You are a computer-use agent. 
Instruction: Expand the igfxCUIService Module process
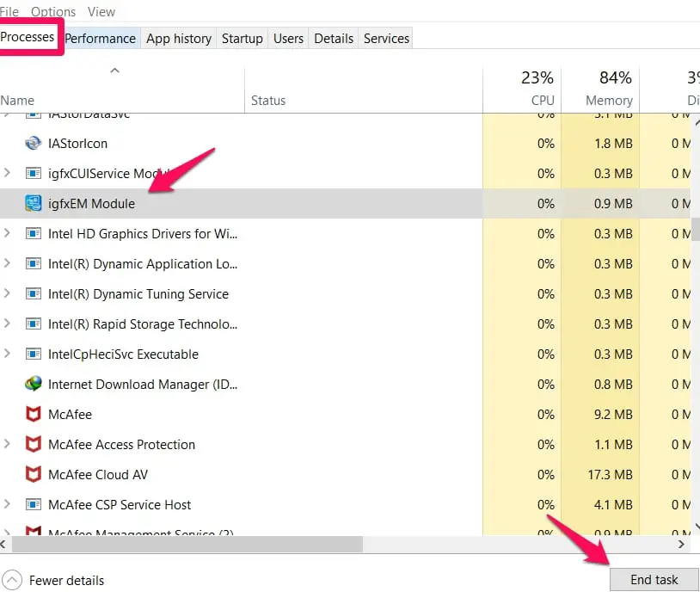(x=7, y=172)
